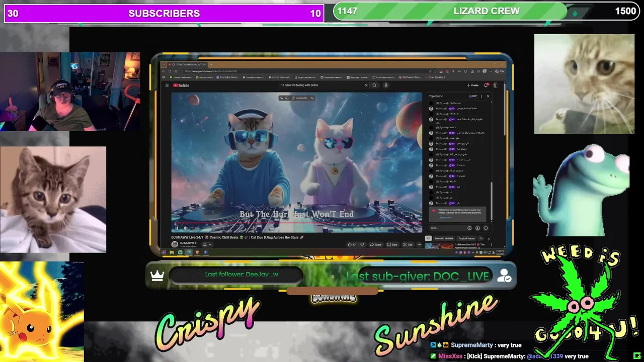Close the live chat panel
Viewport: 644px width, 362px height.
tap(488, 96)
